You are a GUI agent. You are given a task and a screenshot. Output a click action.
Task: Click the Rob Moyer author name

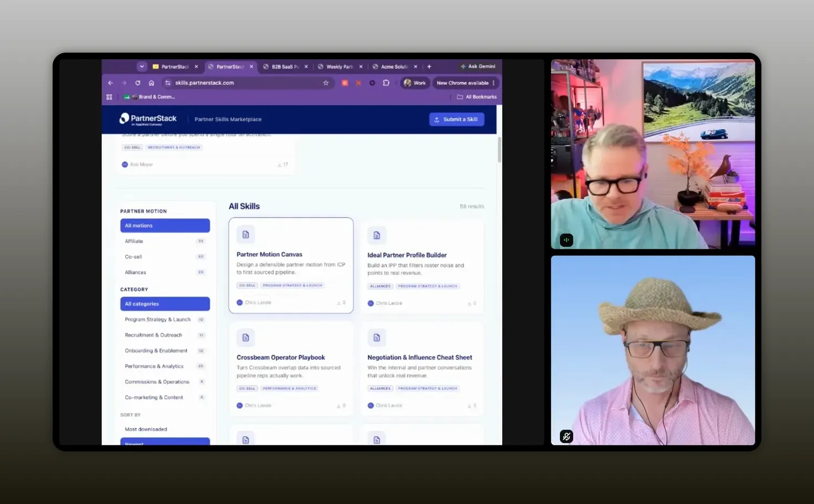[x=141, y=164]
